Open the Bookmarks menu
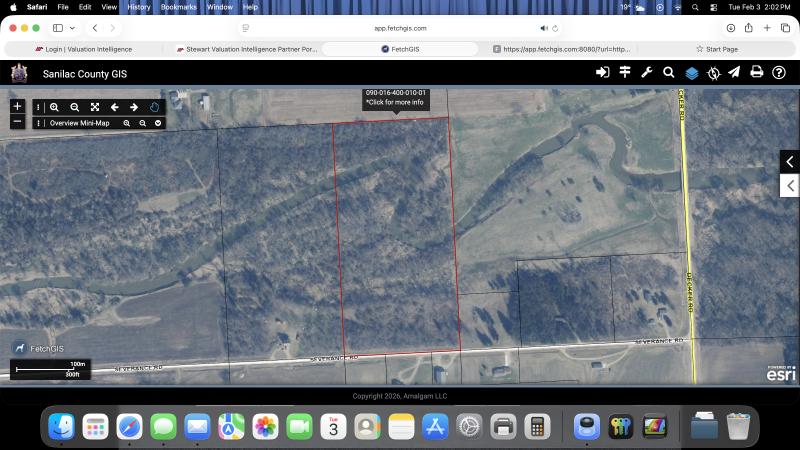This screenshot has height=450, width=800. tap(179, 7)
